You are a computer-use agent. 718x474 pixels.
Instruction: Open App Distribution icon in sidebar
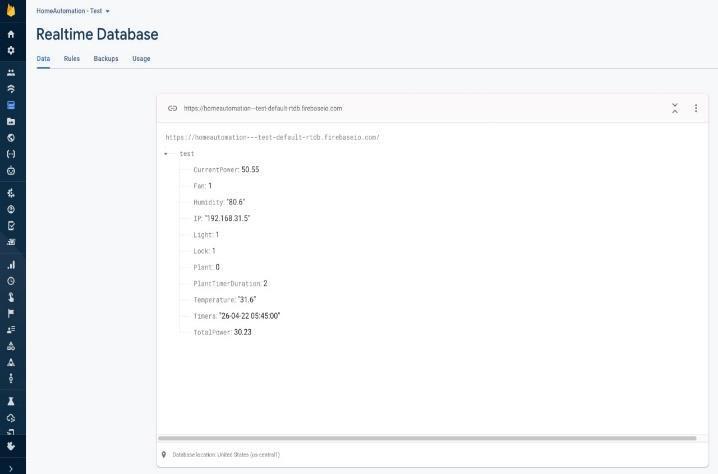[x=11, y=242]
